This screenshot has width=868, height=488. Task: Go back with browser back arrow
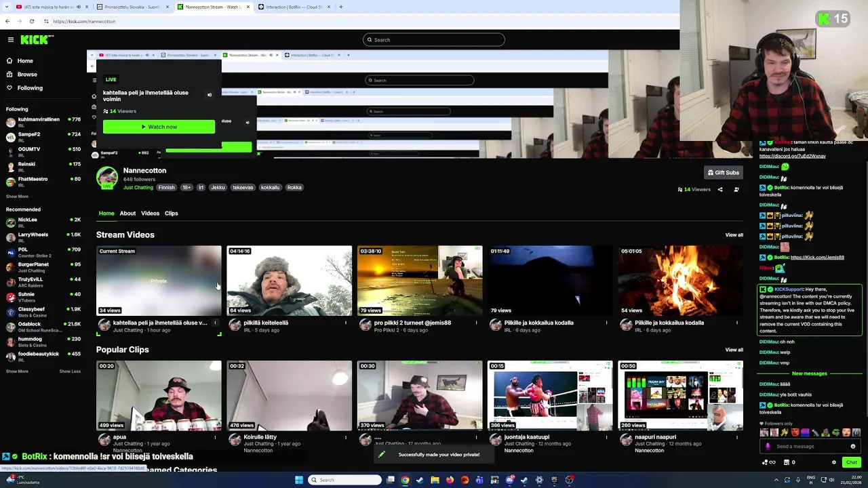tap(7, 21)
